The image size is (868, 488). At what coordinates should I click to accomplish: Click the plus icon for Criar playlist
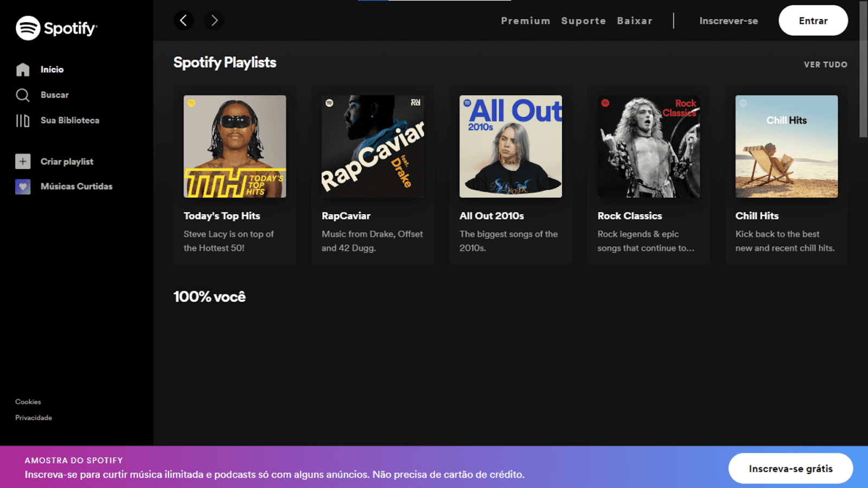pyautogui.click(x=23, y=162)
